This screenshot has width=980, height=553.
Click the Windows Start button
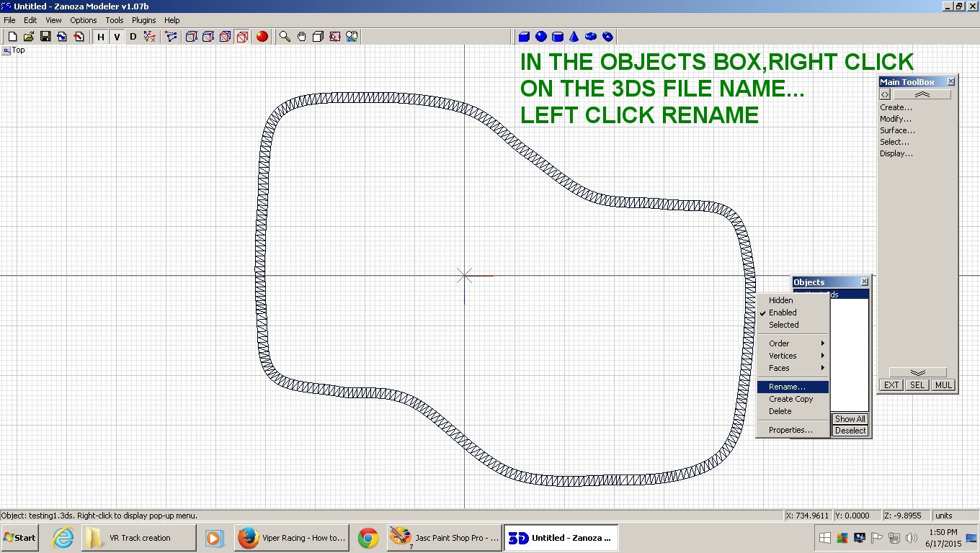coord(19,538)
